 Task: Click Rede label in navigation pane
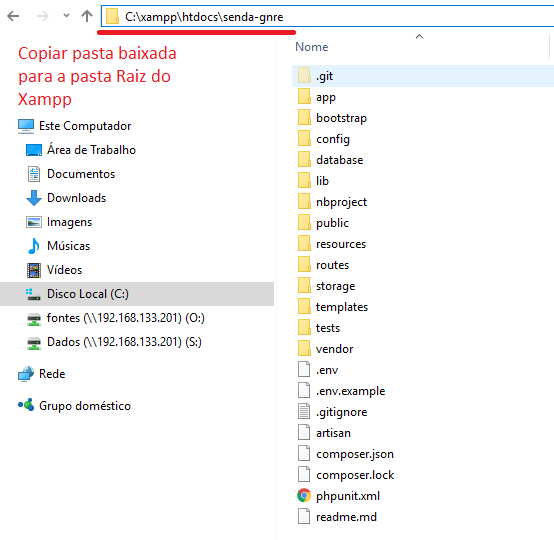(52, 374)
